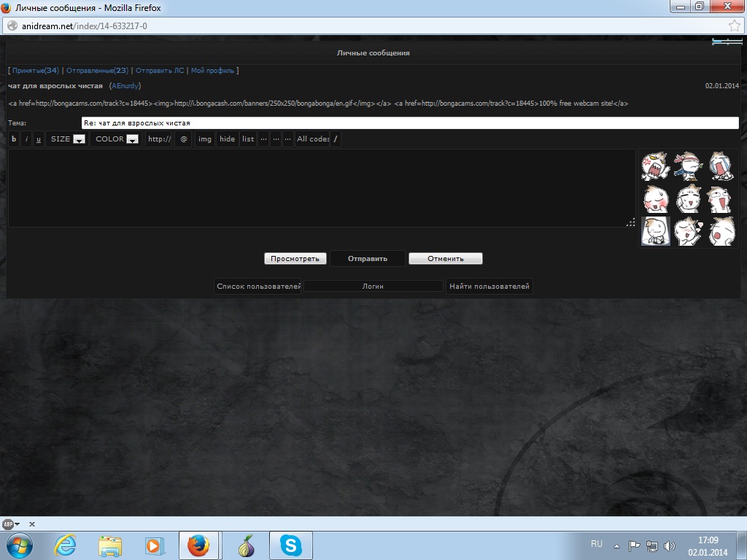
Task: Insert the blushing shy smiley with closed eyes
Action: (656, 198)
